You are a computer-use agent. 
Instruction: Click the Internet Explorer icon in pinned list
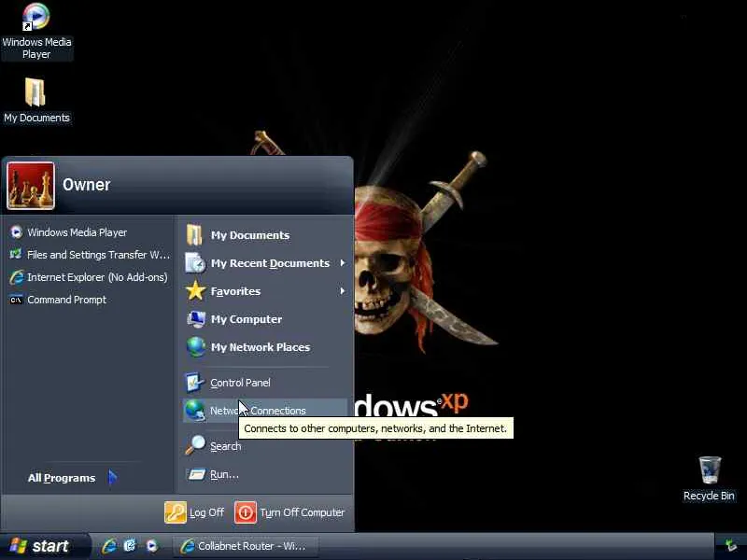pos(16,277)
